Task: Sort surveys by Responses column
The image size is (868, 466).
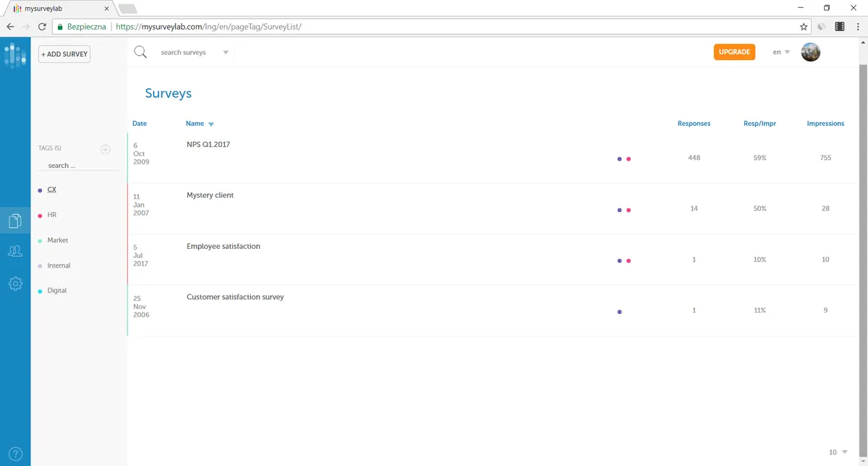Action: (694, 124)
